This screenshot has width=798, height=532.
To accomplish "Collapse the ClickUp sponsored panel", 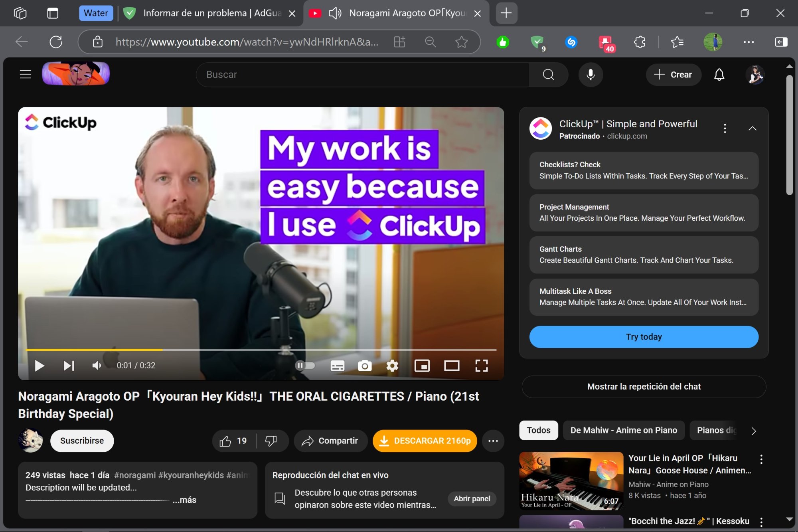I will [x=753, y=129].
